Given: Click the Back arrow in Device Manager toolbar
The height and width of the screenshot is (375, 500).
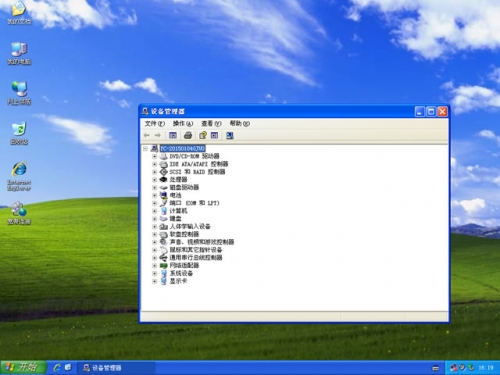Looking at the screenshot, I should [146, 135].
